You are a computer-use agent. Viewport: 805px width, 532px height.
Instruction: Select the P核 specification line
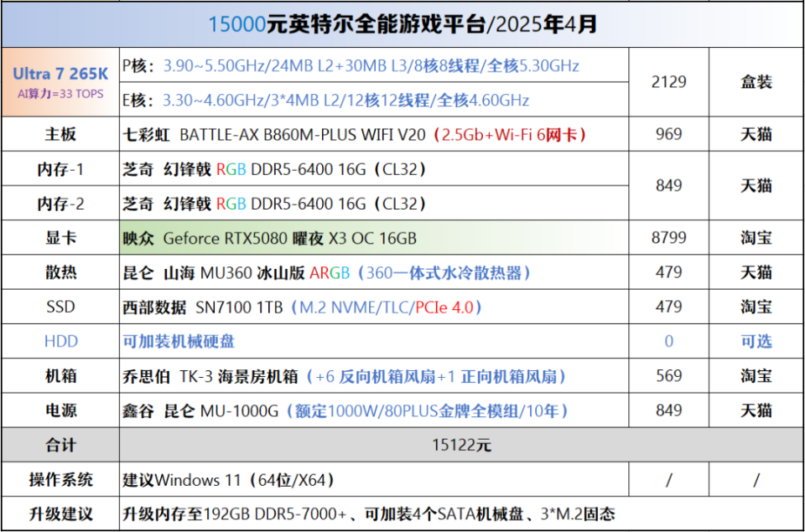pyautogui.click(x=351, y=65)
